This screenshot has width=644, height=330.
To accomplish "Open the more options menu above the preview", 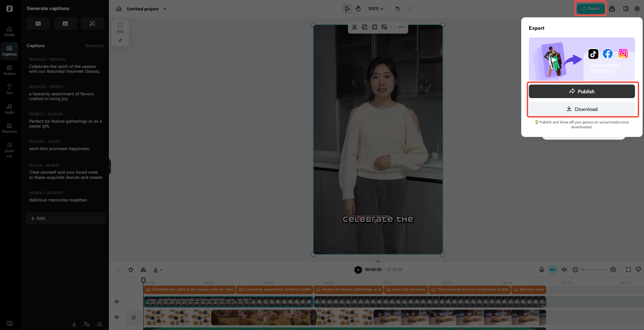I will [401, 27].
